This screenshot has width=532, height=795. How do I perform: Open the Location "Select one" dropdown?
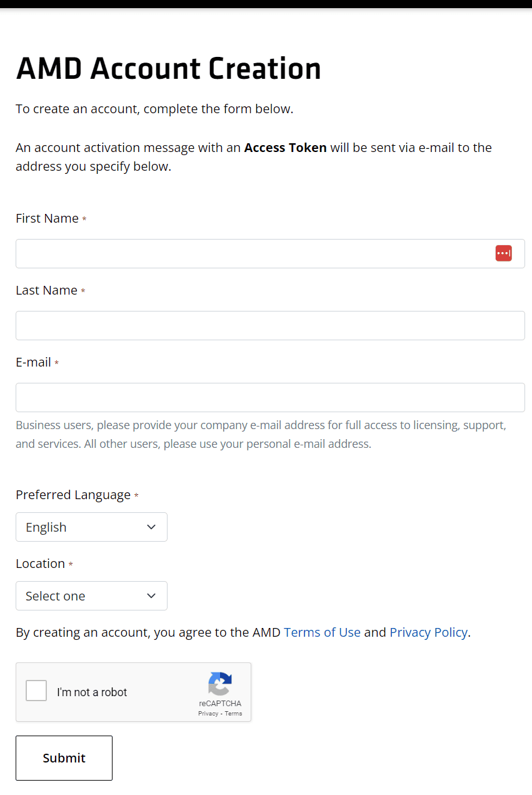(x=91, y=595)
